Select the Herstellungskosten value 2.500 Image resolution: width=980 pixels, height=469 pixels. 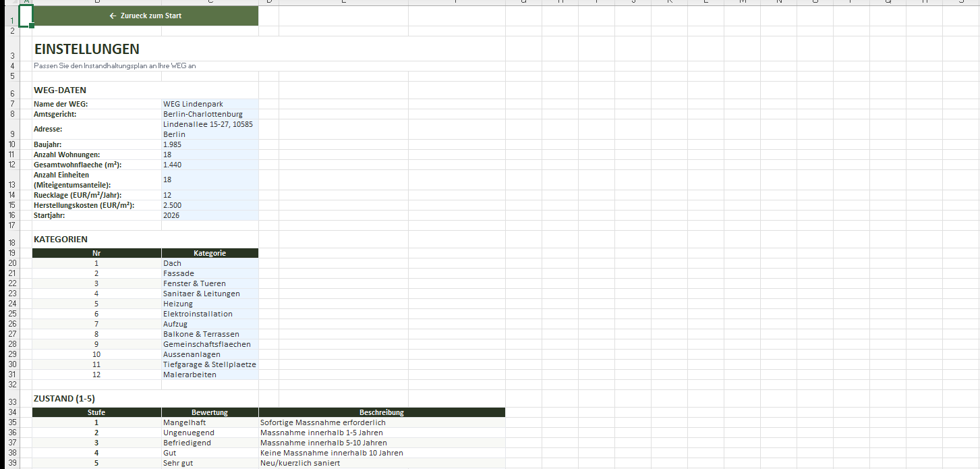[x=209, y=205]
